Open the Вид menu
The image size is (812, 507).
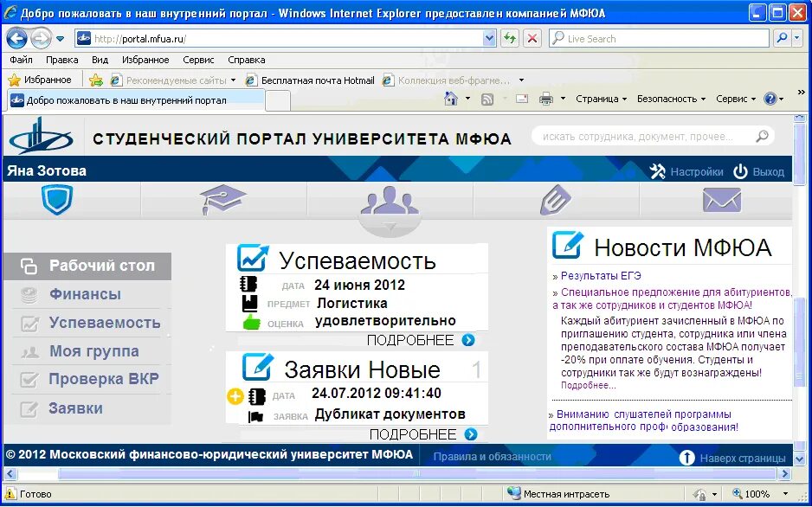[x=100, y=60]
